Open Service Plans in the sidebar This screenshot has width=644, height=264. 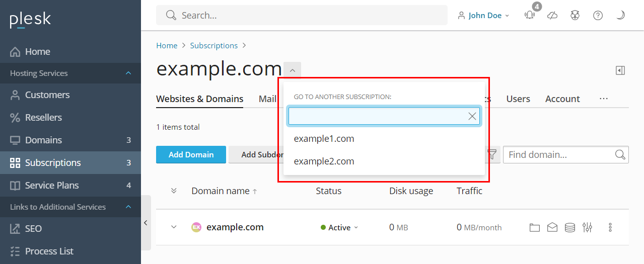coord(52,186)
